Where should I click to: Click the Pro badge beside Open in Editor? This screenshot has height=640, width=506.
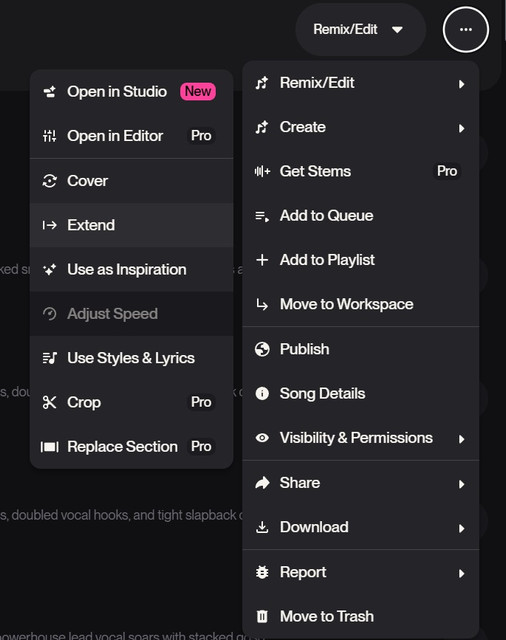pyautogui.click(x=201, y=136)
